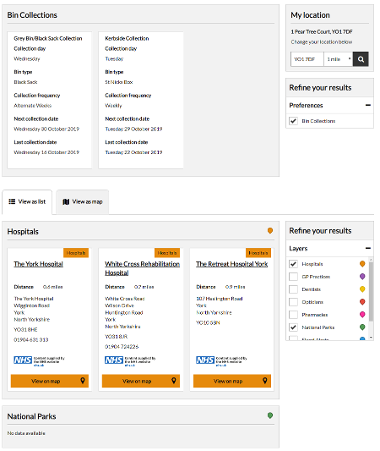Enable the Opticians layer checkbox

(293, 302)
